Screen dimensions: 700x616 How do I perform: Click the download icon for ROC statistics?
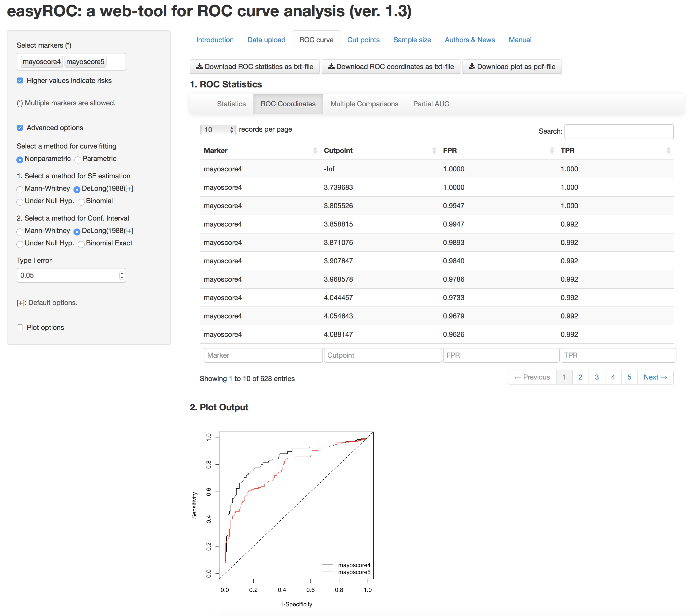(x=199, y=67)
